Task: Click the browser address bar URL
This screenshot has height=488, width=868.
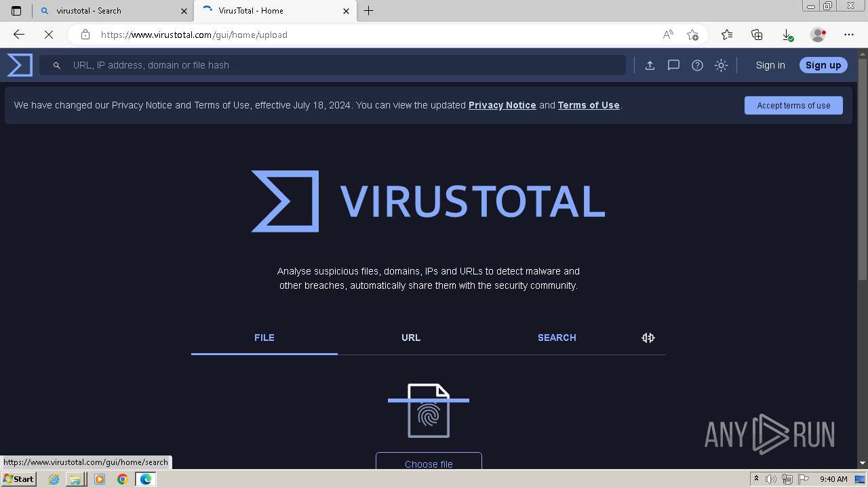Action: [x=194, y=35]
